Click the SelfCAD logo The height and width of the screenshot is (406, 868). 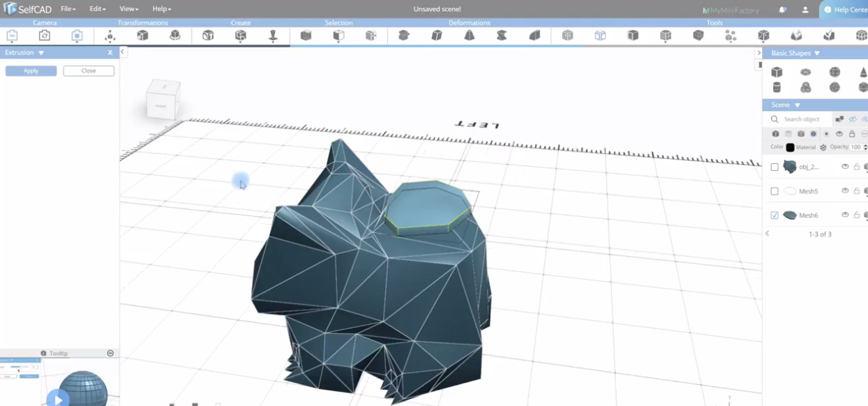pyautogui.click(x=29, y=9)
